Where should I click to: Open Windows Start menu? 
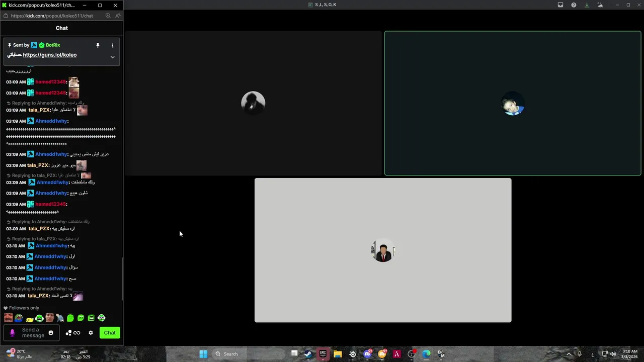click(x=203, y=354)
